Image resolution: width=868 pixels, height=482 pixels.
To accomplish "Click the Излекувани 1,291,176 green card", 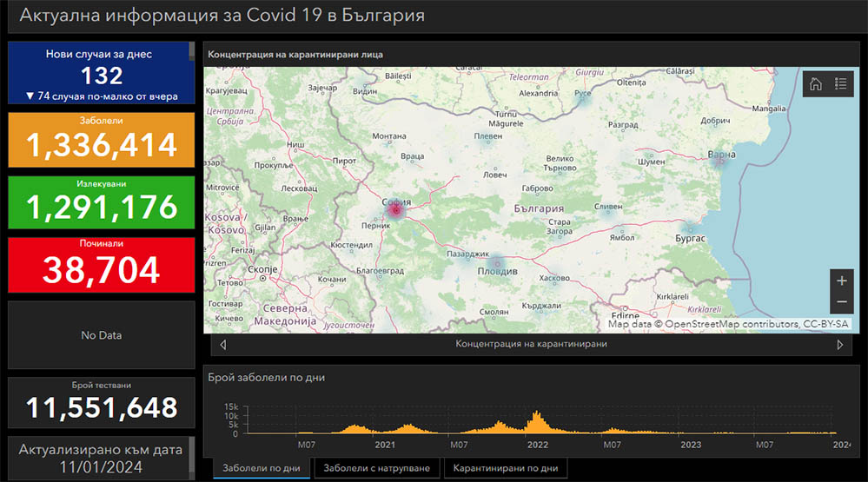I will pyautogui.click(x=102, y=202).
